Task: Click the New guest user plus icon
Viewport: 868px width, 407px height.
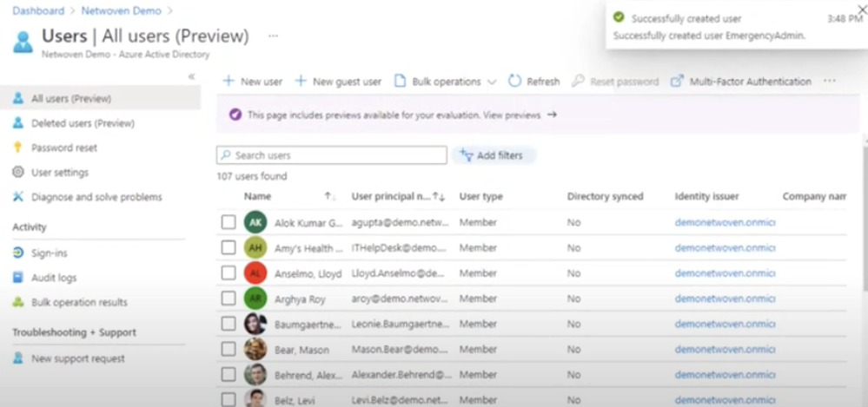Action: (x=300, y=82)
